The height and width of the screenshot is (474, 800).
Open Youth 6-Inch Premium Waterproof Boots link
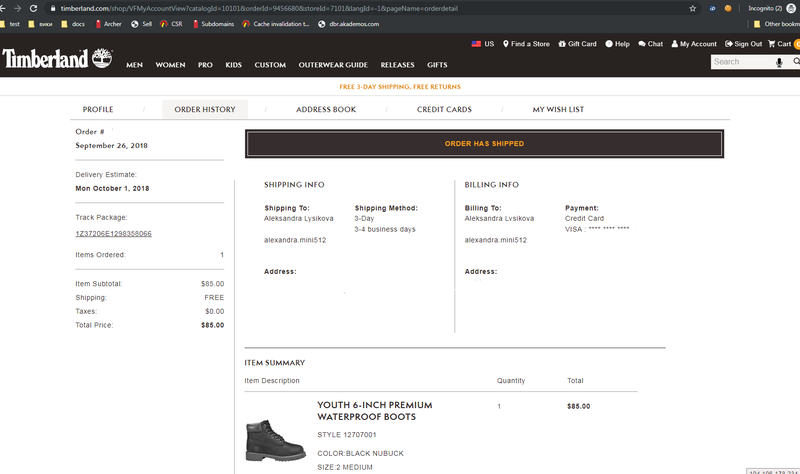tap(374, 410)
